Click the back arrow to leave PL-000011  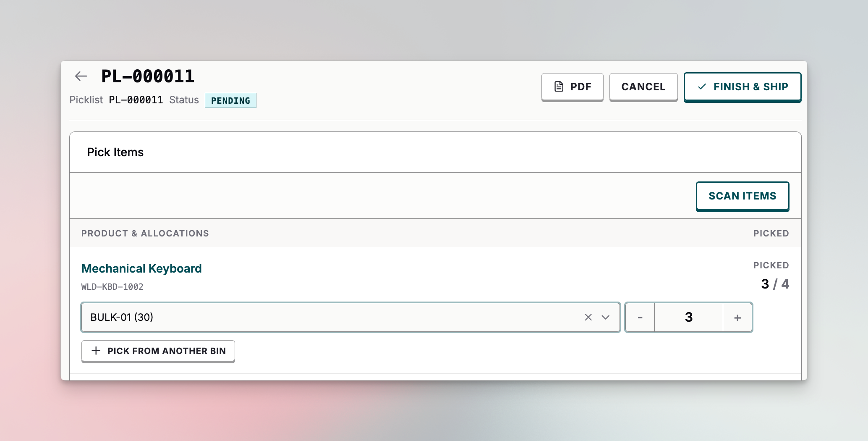coord(81,76)
